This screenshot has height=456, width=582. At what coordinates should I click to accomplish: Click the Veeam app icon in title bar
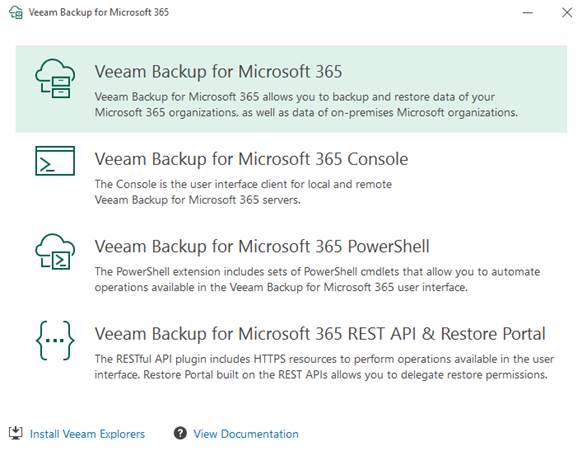click(16, 12)
